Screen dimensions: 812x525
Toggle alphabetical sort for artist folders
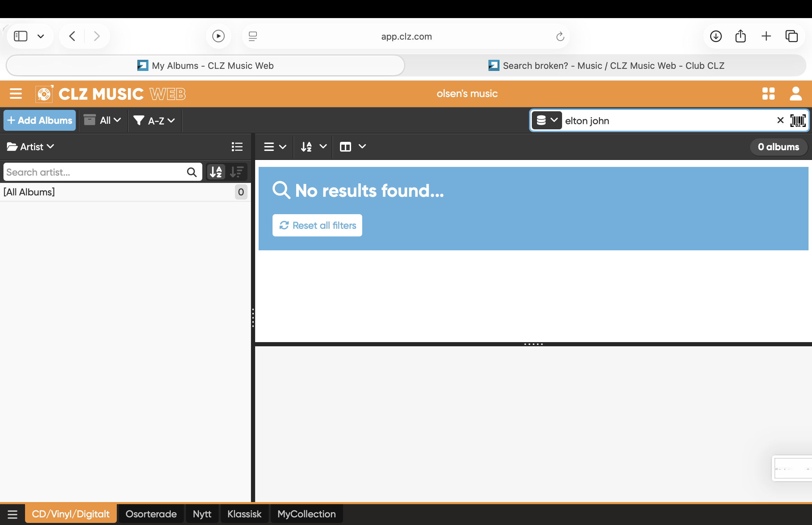[216, 172]
